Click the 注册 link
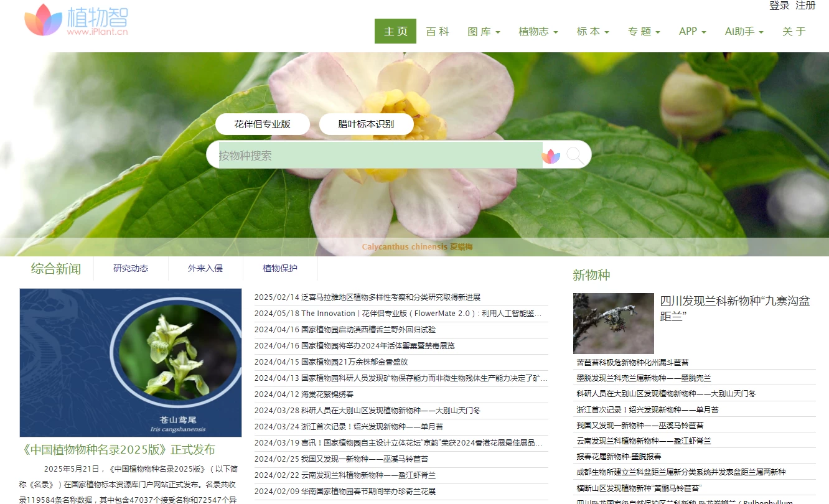The image size is (829, 504). pos(806,6)
